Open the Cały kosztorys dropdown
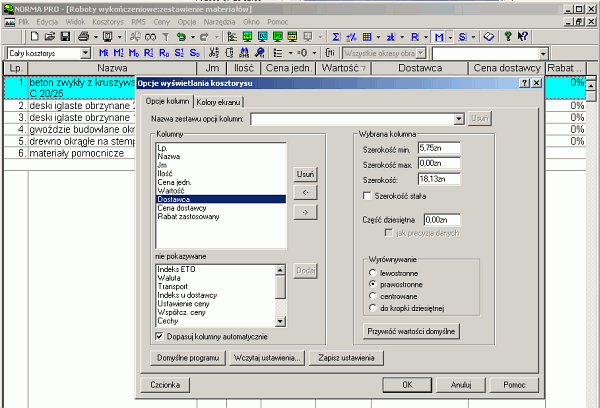Image resolution: width=600 pixels, height=408 pixels. [x=84, y=52]
